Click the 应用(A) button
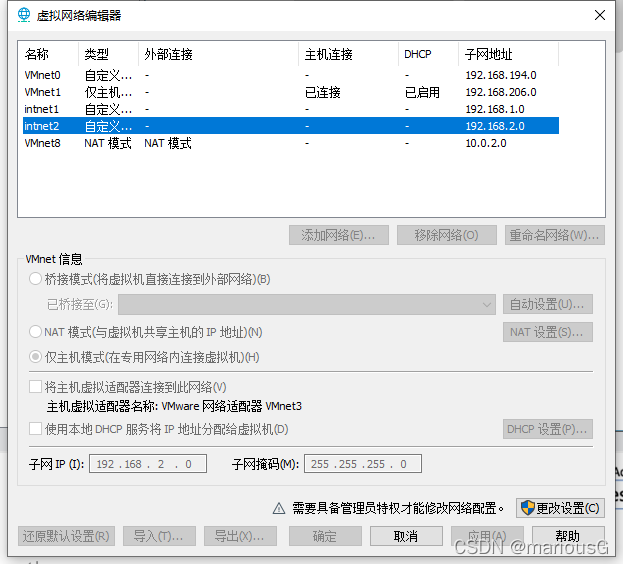 (487, 536)
